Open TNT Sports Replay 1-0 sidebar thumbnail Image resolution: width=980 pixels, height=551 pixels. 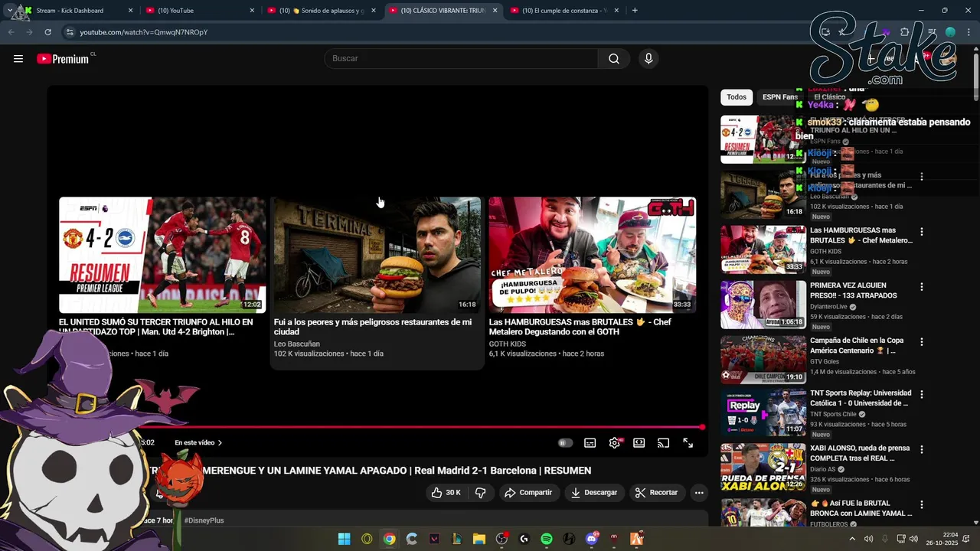(x=763, y=412)
